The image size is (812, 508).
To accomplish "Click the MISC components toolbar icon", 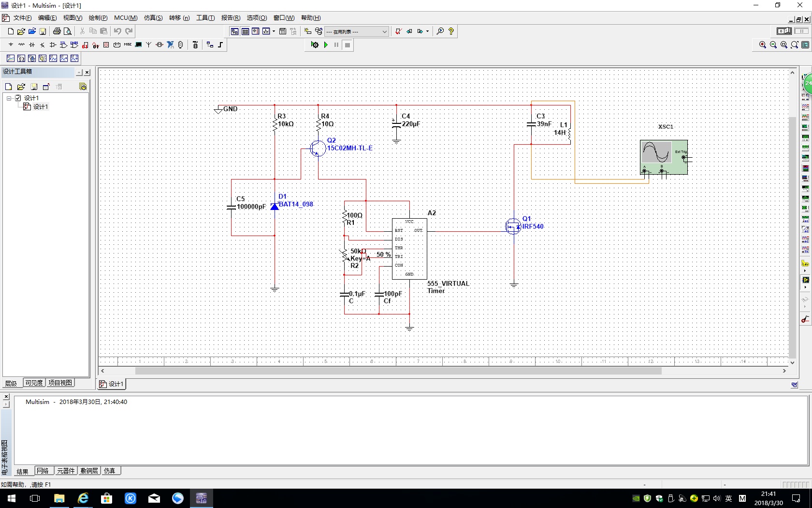I will [x=128, y=45].
